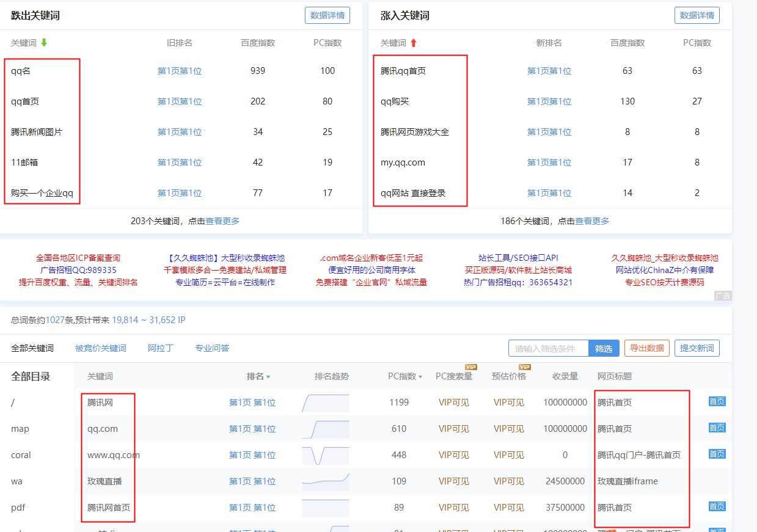The image size is (757, 532).
Task: Select 全部关键词 tab
Action: click(32, 348)
